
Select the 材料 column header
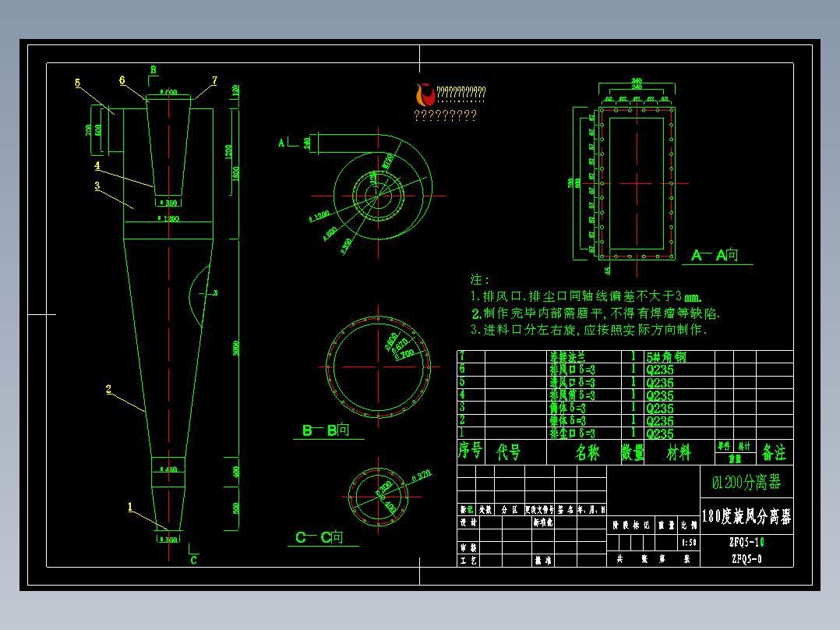coord(679,452)
